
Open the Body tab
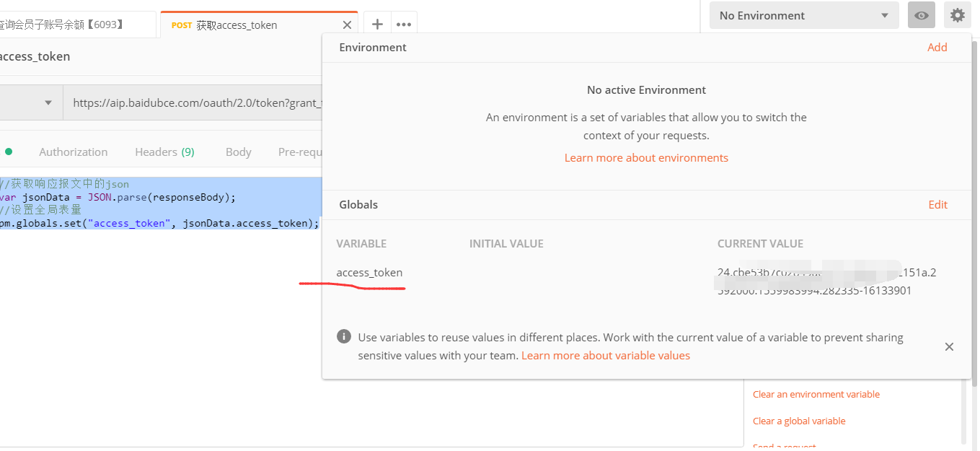[239, 152]
